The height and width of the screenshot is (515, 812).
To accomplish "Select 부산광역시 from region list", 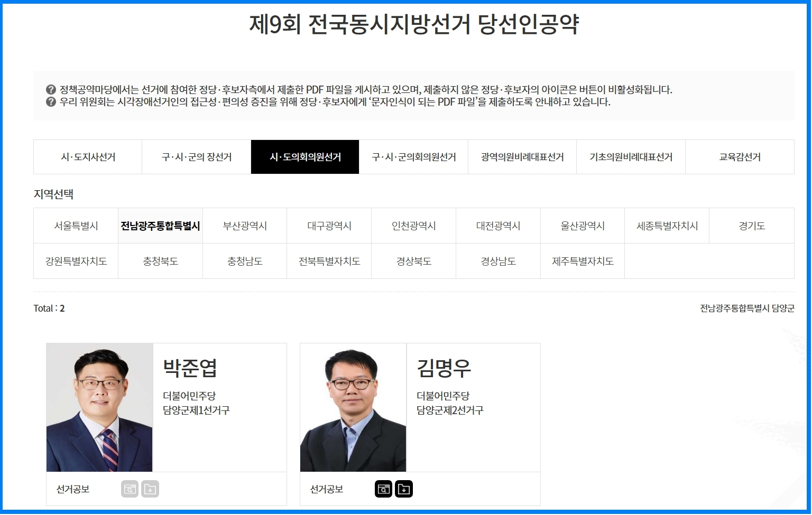I will (245, 226).
